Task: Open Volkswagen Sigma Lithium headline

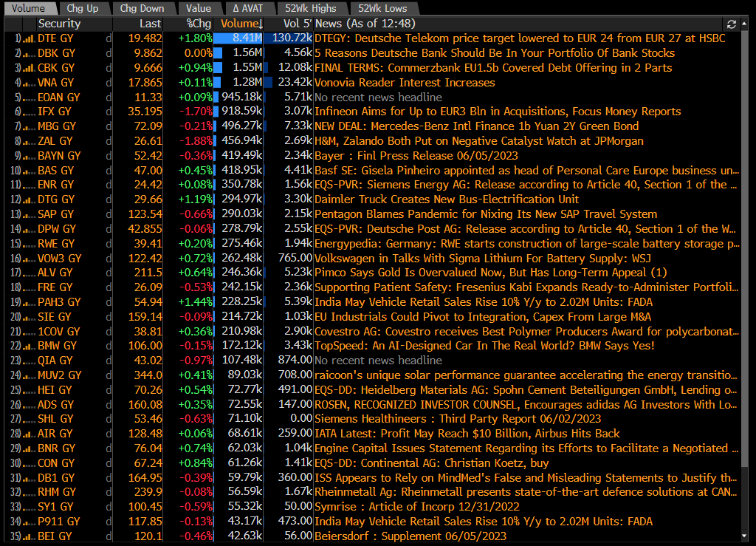Action: click(x=483, y=258)
